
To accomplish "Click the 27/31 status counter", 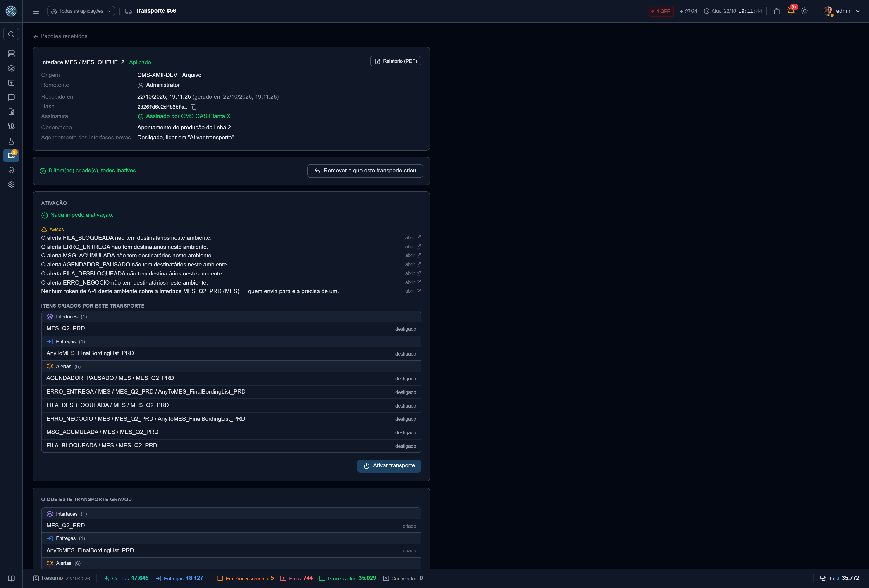I will click(688, 11).
